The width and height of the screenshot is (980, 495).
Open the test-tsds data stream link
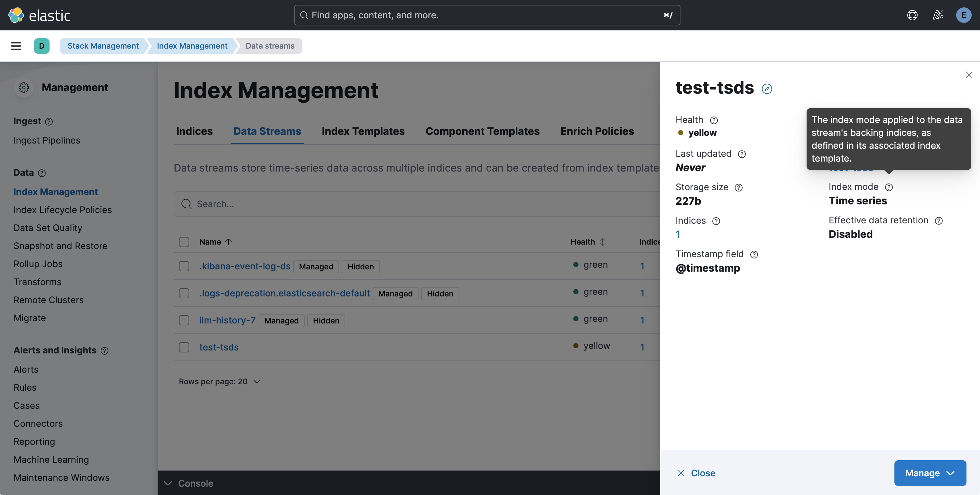point(219,347)
